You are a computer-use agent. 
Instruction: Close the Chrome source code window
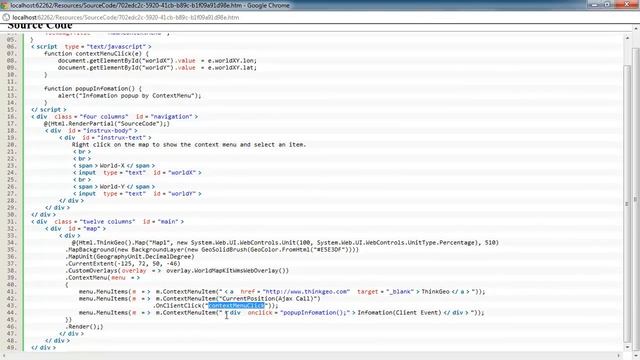pyautogui.click(x=627, y=4)
